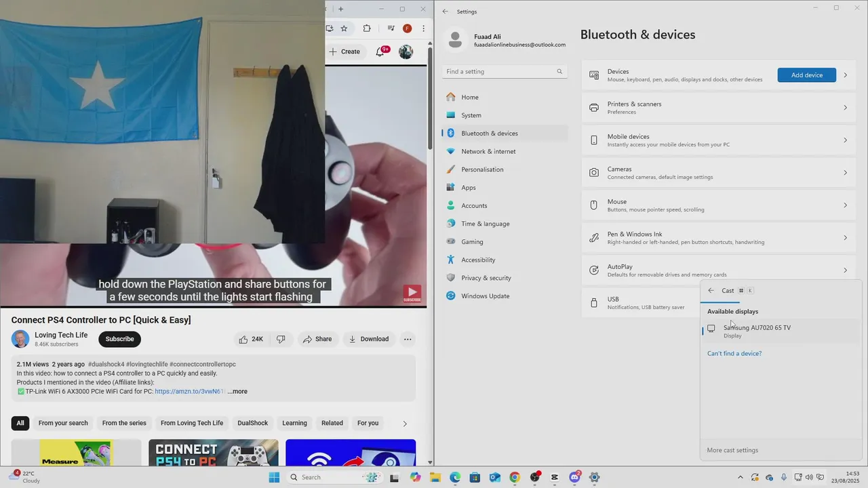Open Accessibility settings
The image size is (868, 488).
505,260
